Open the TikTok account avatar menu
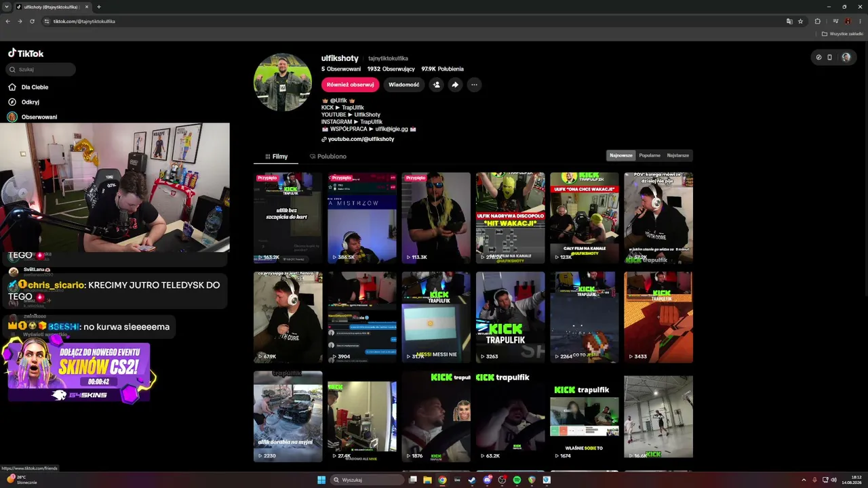 (x=846, y=58)
